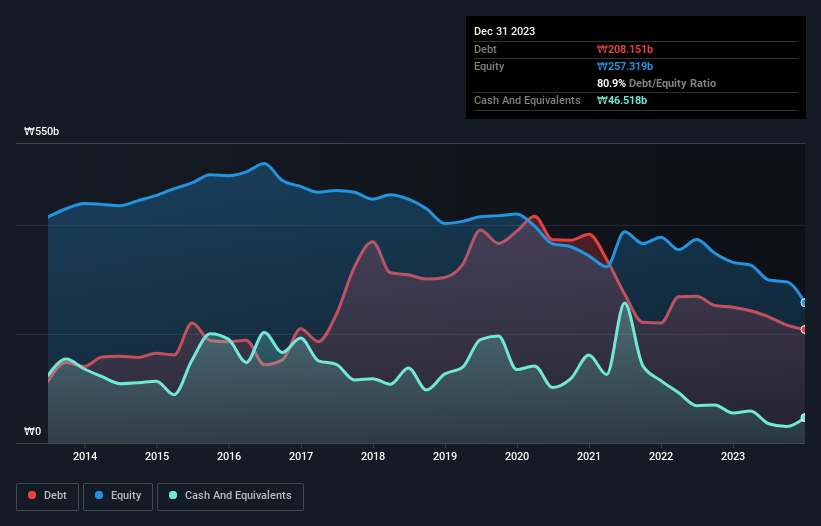
Task: Click the blue Equity legend dot
Action: [x=99, y=495]
